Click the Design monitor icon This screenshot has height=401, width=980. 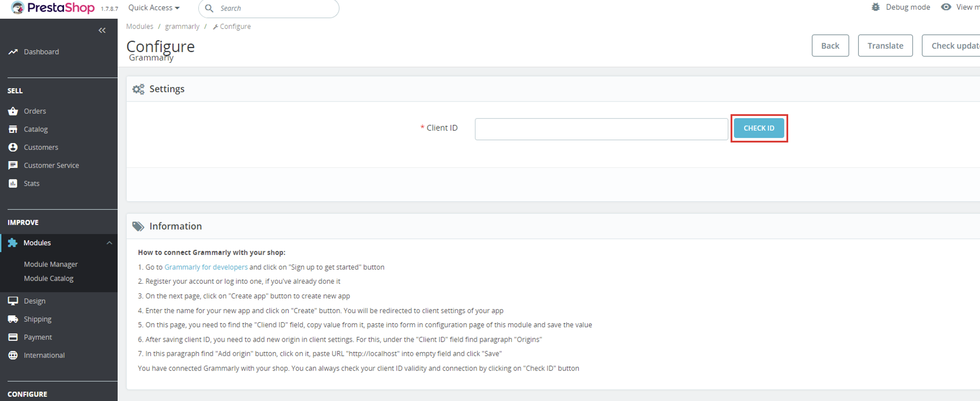13,301
